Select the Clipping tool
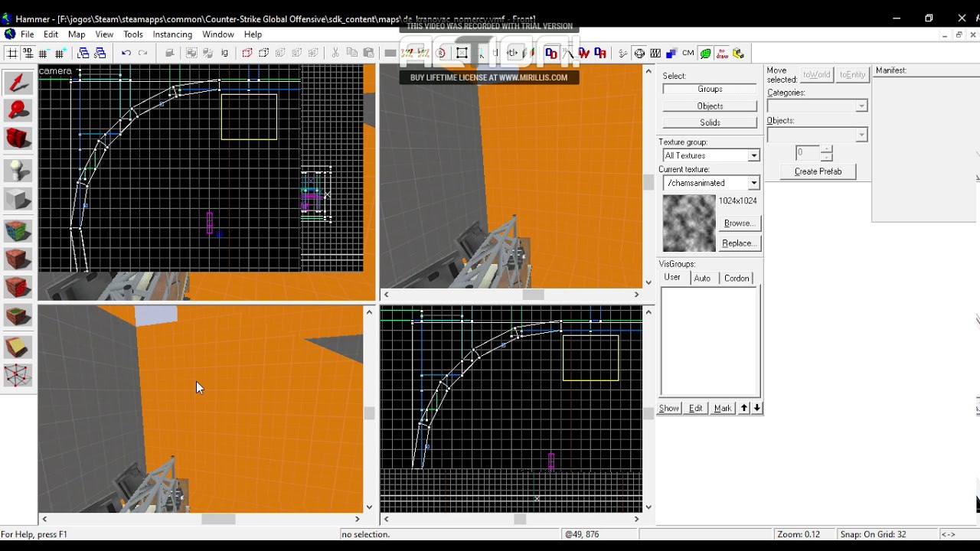 click(x=18, y=346)
